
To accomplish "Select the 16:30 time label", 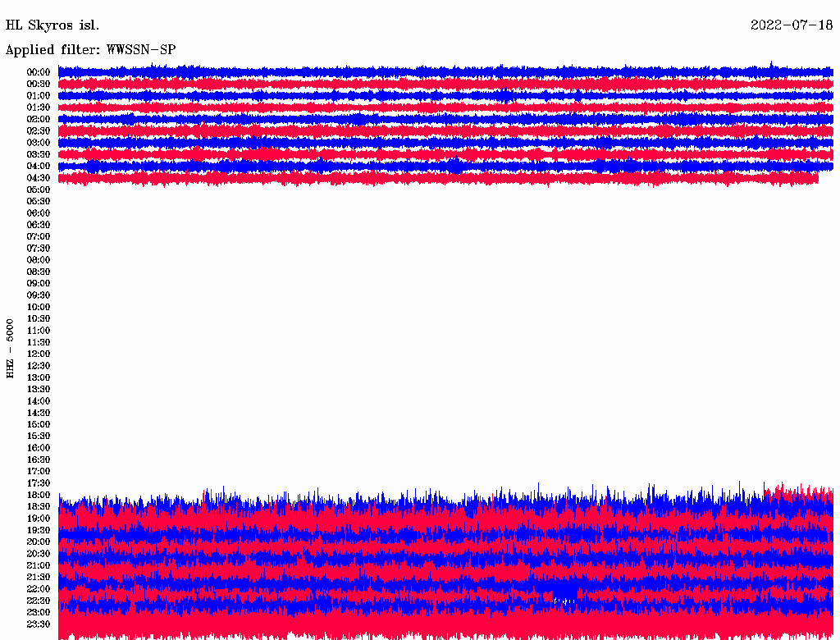I will click(39, 459).
